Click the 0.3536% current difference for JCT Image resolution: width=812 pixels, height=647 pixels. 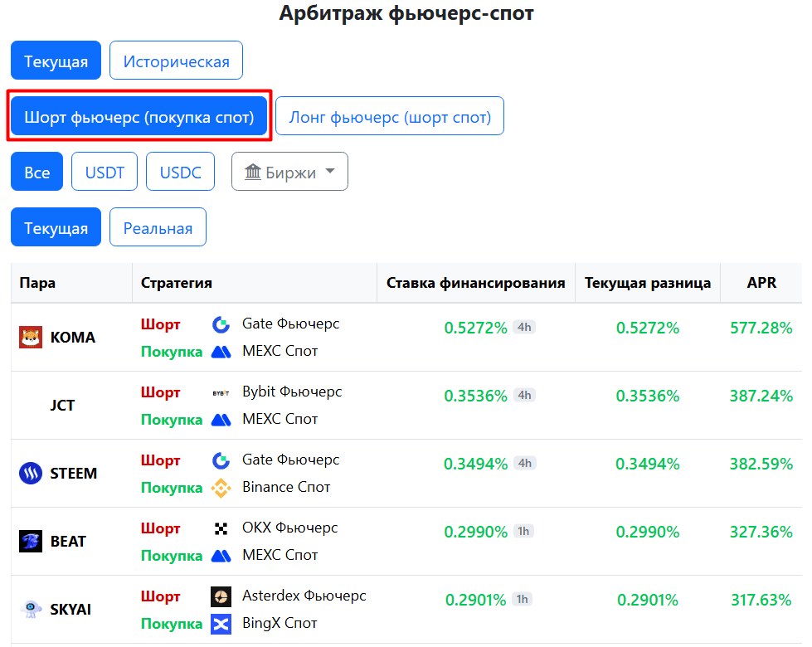coord(648,396)
